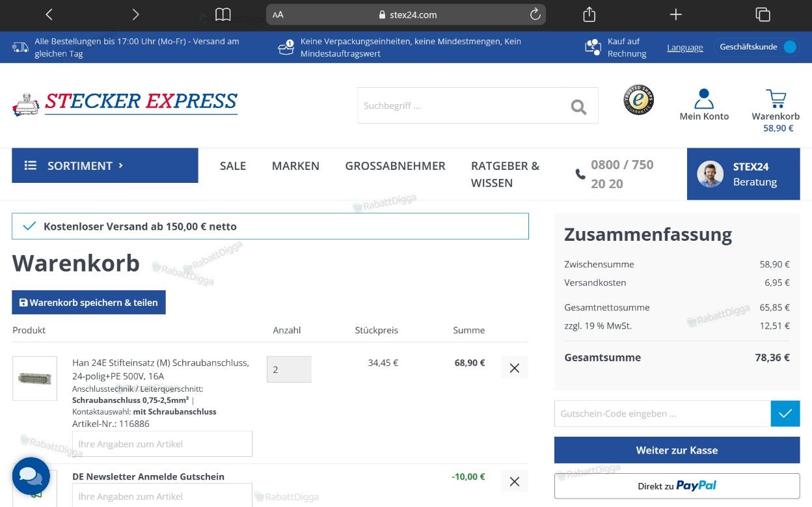Apply voucher code with checkmark button
This screenshot has height=507, width=812.
785,413
